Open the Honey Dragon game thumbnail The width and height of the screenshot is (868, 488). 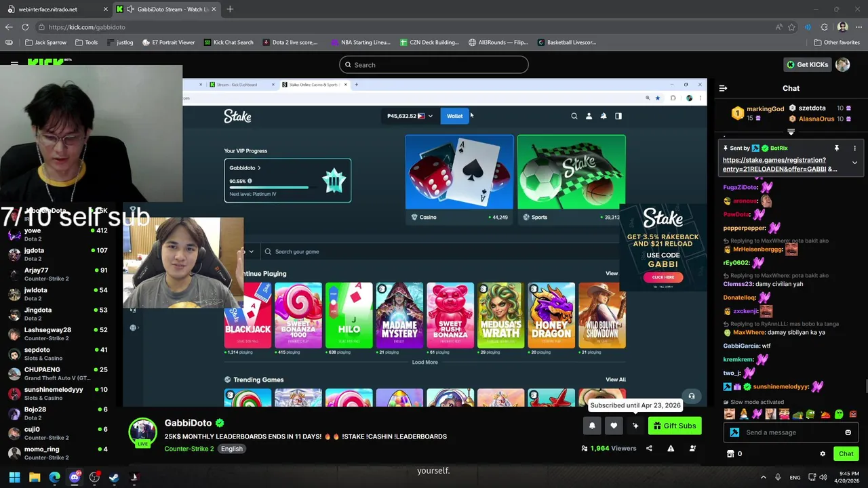click(x=551, y=316)
